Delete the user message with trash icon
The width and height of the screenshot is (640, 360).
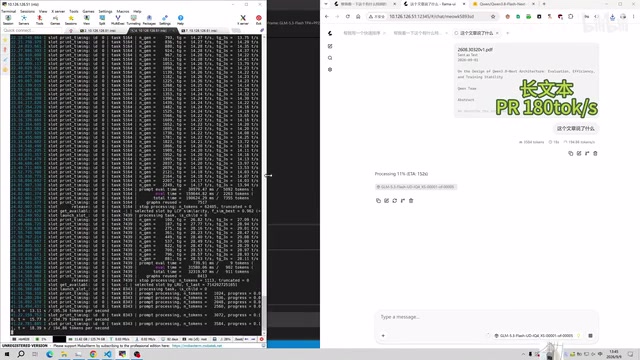click(595, 153)
